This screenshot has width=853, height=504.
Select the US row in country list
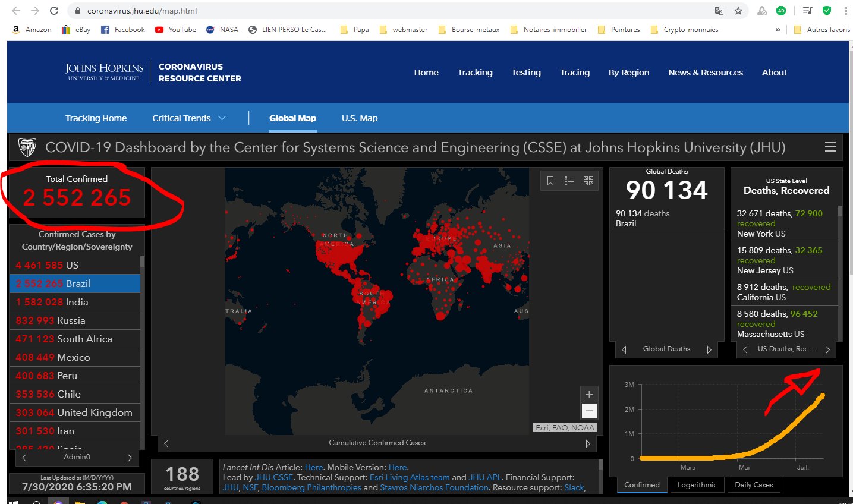click(x=75, y=265)
